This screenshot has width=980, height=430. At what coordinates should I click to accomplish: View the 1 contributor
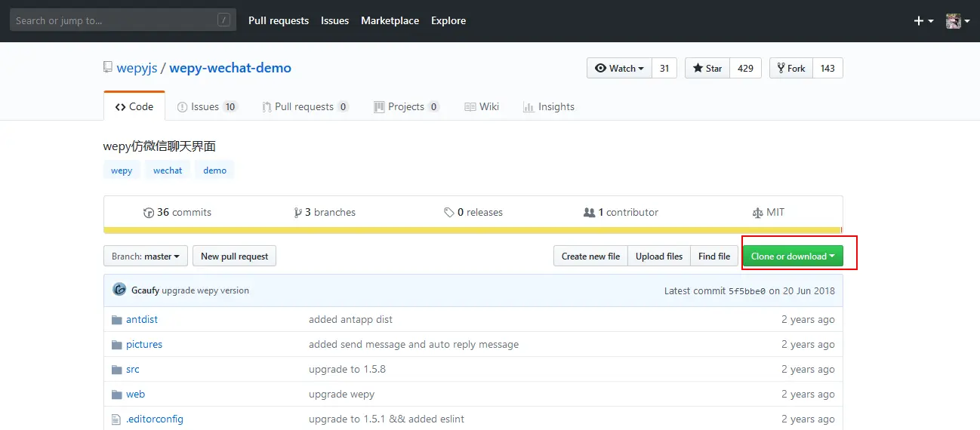pyautogui.click(x=621, y=213)
